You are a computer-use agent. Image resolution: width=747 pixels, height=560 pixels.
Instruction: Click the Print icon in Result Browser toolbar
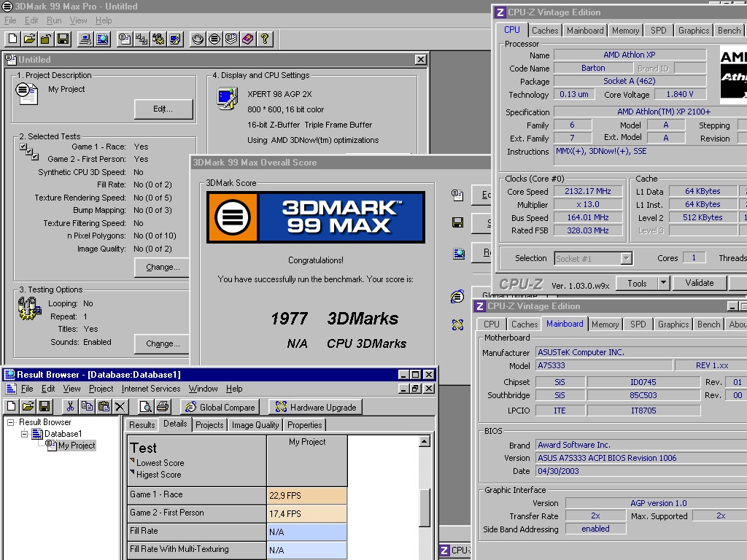(163, 407)
